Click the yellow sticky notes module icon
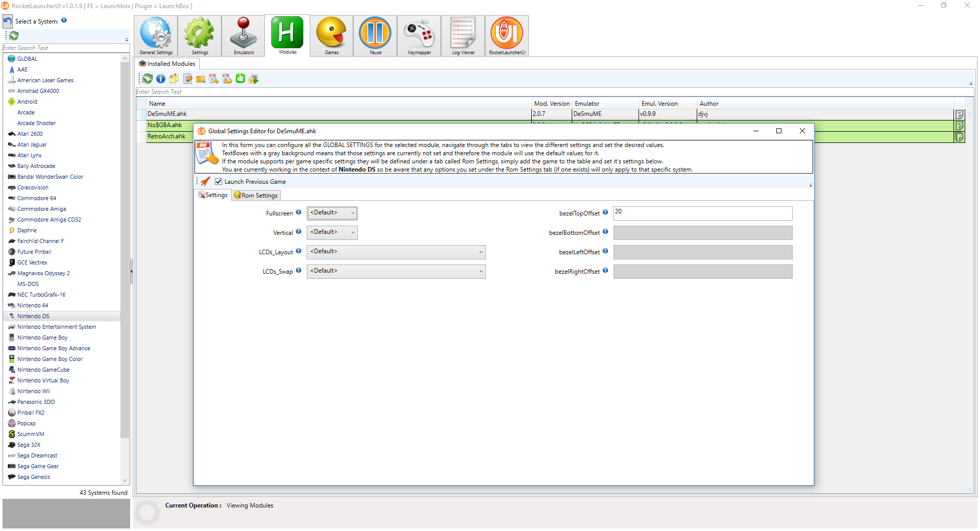Screen dimensions: 980x531 point(174,79)
